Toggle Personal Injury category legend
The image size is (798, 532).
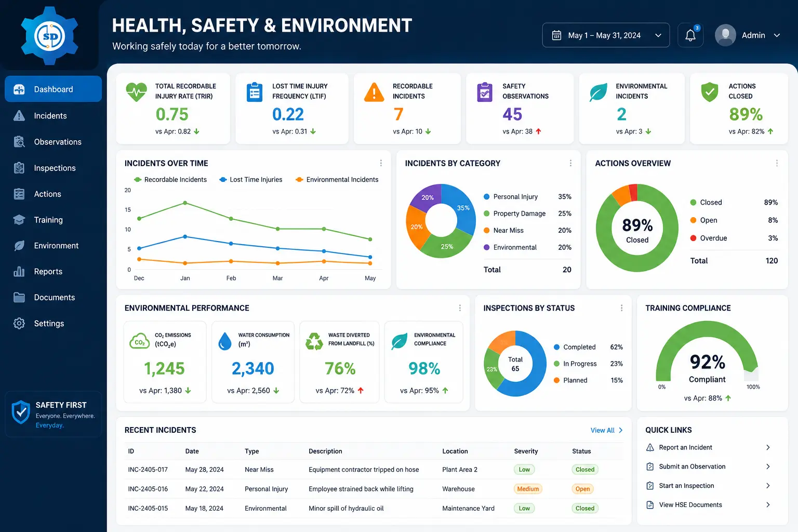(x=511, y=197)
